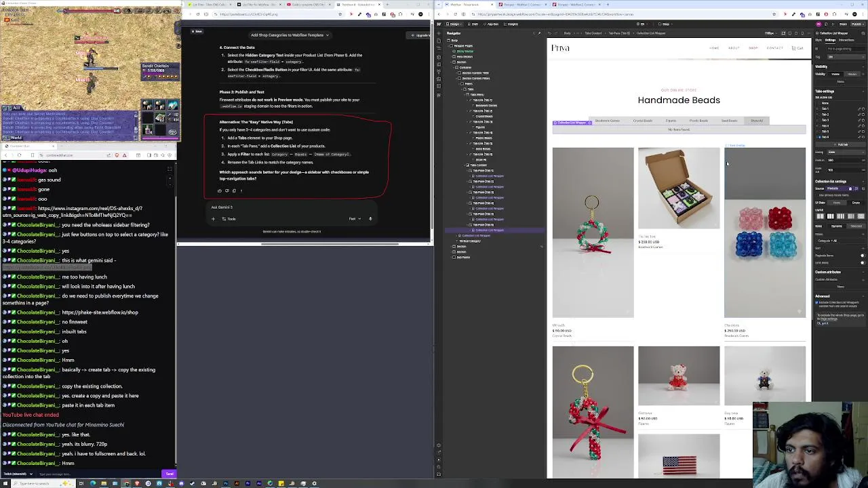This screenshot has height=488, width=868.
Task: Open the comments icon in Webflow top bar
Action: [x=826, y=24]
